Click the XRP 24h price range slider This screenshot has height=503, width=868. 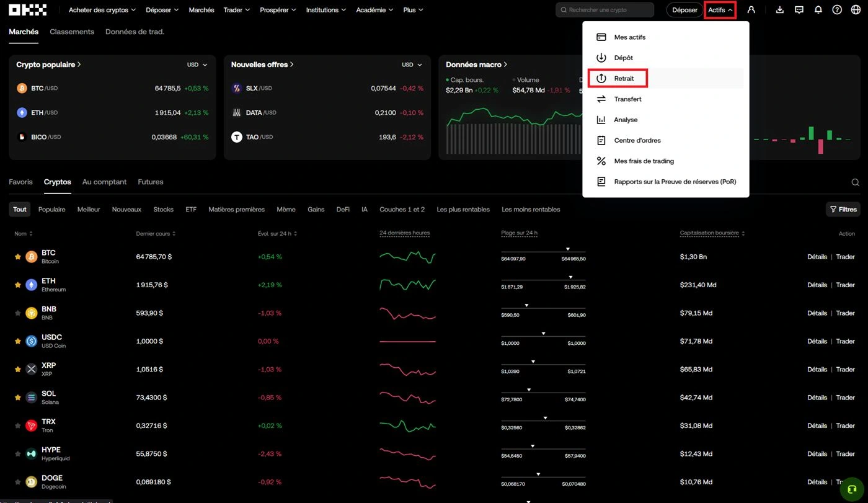pos(543,366)
